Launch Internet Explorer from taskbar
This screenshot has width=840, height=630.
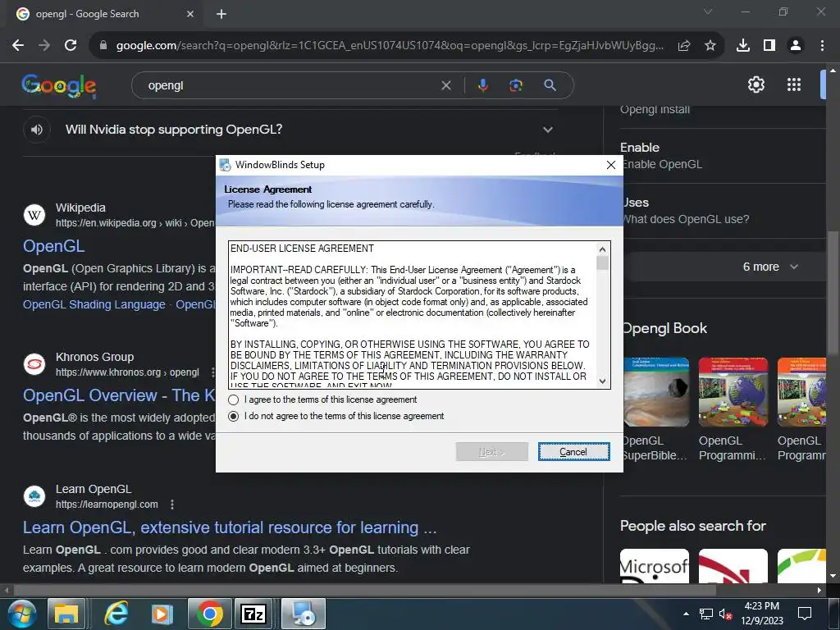point(116,614)
